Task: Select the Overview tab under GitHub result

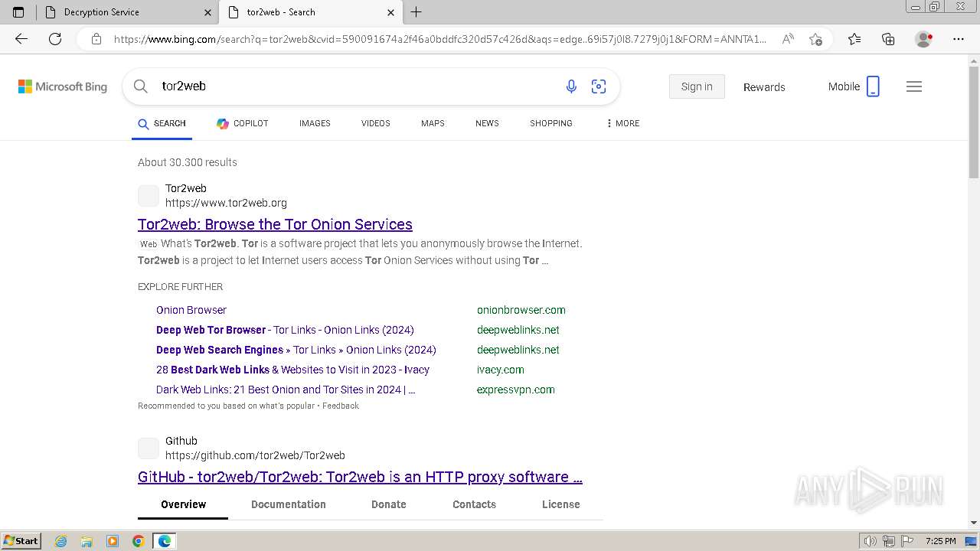Action: (x=183, y=504)
